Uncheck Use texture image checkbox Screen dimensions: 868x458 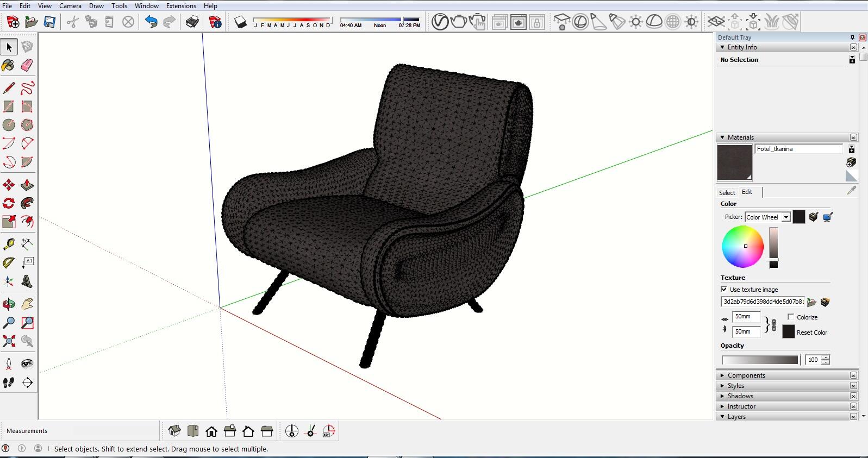point(724,290)
